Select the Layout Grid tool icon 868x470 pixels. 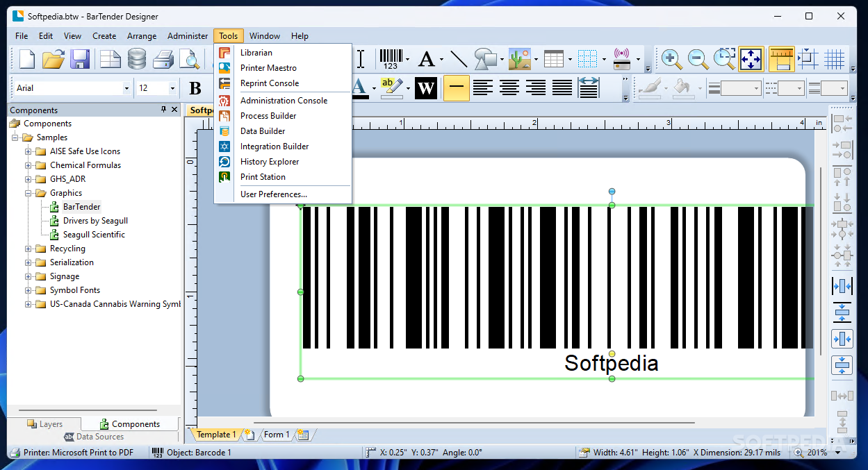(588, 59)
